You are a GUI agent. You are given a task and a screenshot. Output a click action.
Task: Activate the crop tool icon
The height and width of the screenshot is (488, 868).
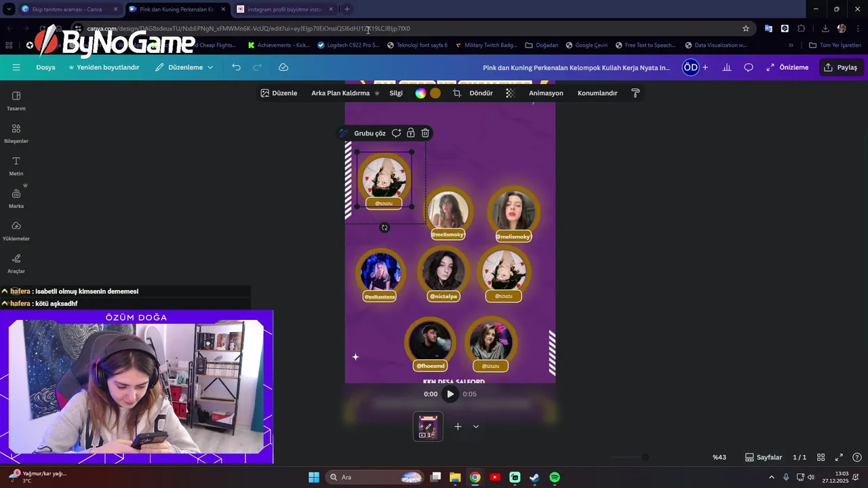[457, 93]
